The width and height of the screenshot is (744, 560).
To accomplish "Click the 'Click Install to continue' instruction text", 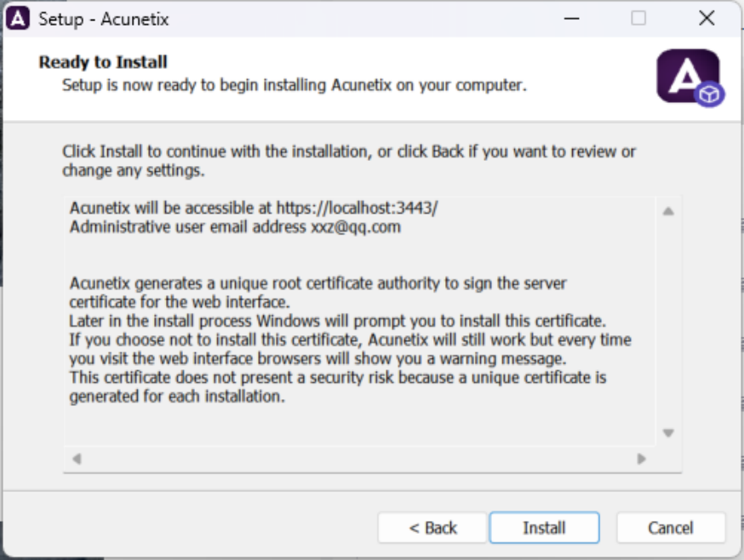I will coord(349,161).
